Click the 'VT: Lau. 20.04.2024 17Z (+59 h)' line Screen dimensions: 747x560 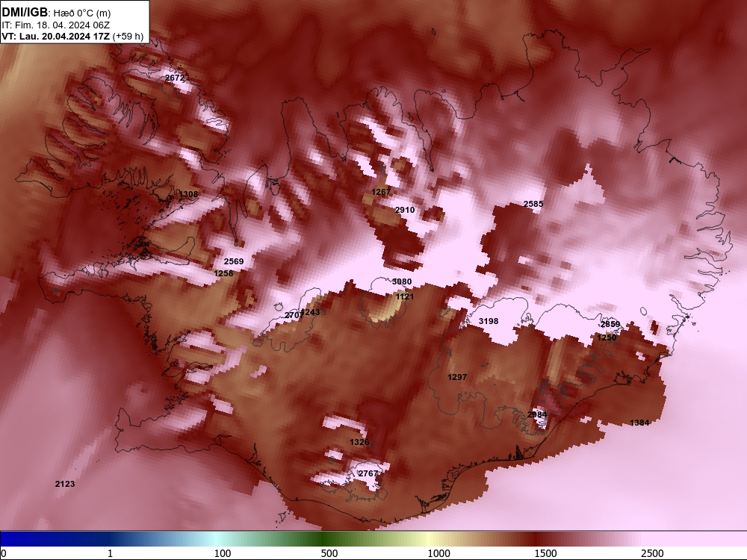tap(73, 36)
